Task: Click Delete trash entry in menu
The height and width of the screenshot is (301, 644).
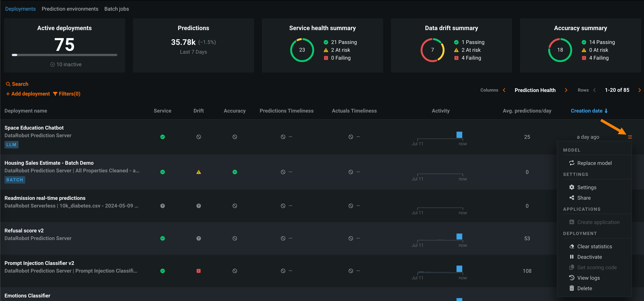Action: pyautogui.click(x=584, y=288)
